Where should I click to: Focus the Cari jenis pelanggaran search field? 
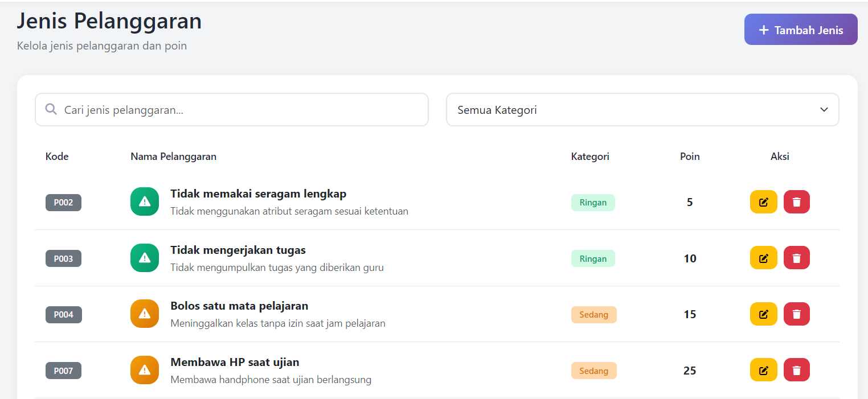pos(232,110)
